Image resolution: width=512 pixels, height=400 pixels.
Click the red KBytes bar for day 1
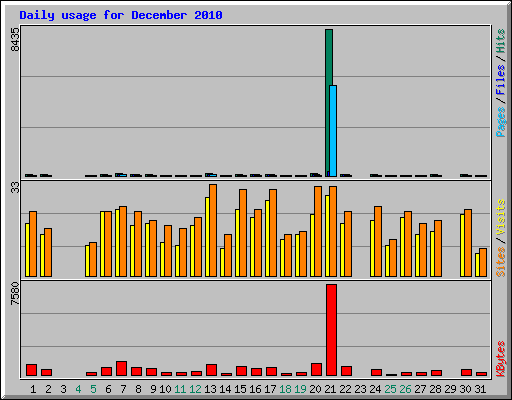(31, 370)
